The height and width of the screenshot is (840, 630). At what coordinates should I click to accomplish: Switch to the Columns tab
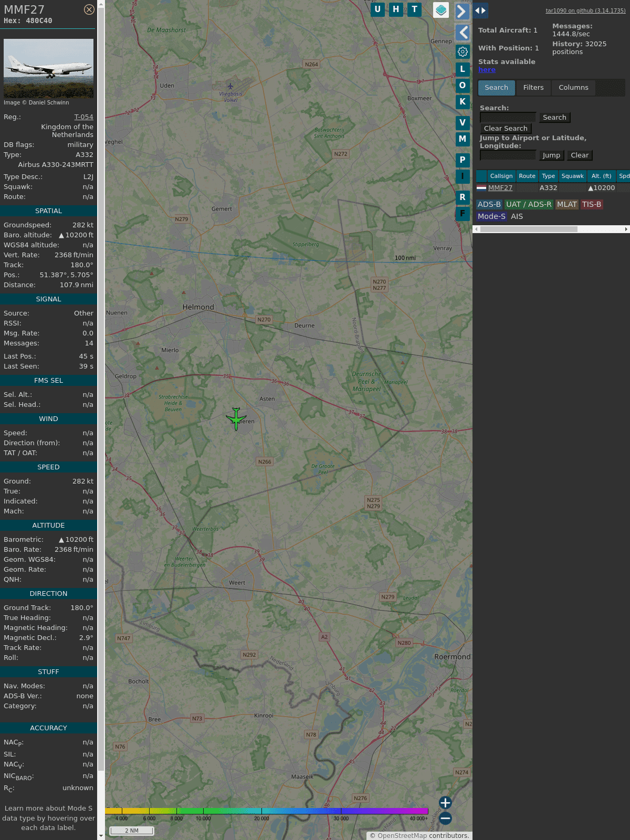pyautogui.click(x=573, y=88)
